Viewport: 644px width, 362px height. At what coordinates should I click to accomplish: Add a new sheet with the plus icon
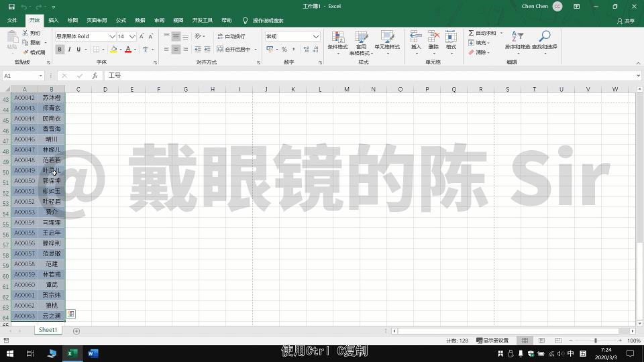[x=76, y=330]
